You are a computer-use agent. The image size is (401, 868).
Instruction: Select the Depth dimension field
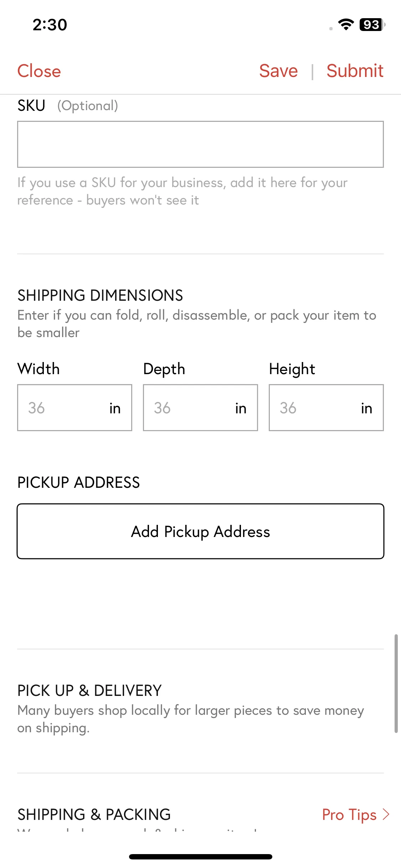(x=200, y=408)
